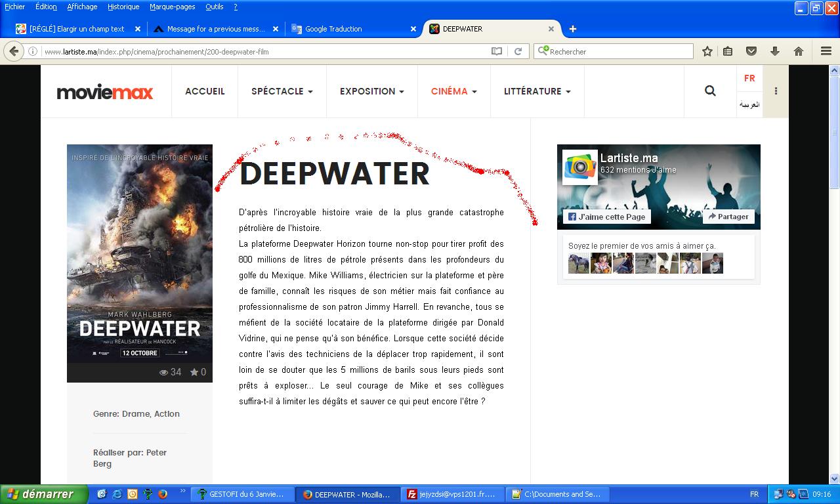Click the 'Genre: Drame, Action' text
Screen dimensions: 840x504
(x=136, y=413)
